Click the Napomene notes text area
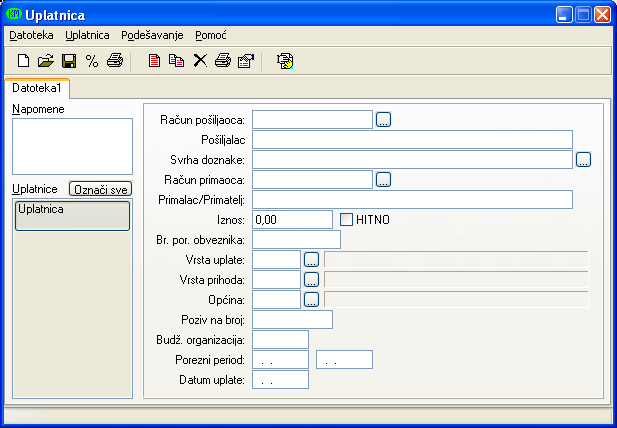Screen dimensions: 617x428 [x=71, y=146]
